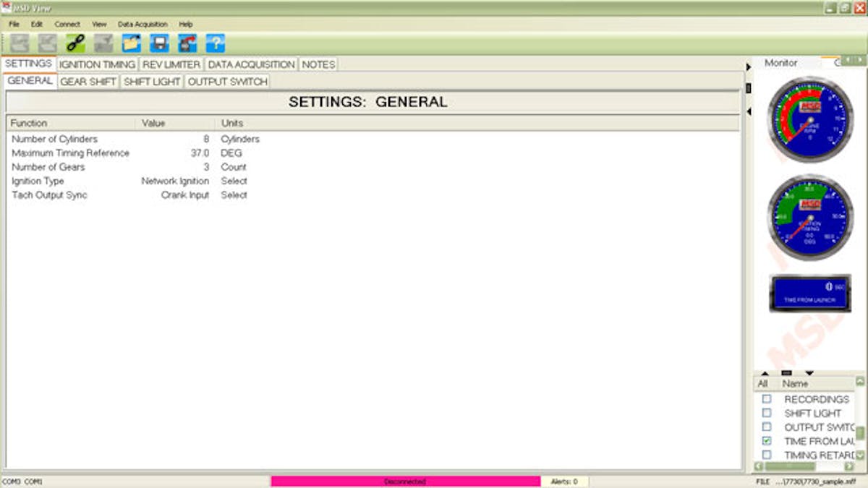
Task: Enable the RECORDINGS checkbox
Action: 767,399
